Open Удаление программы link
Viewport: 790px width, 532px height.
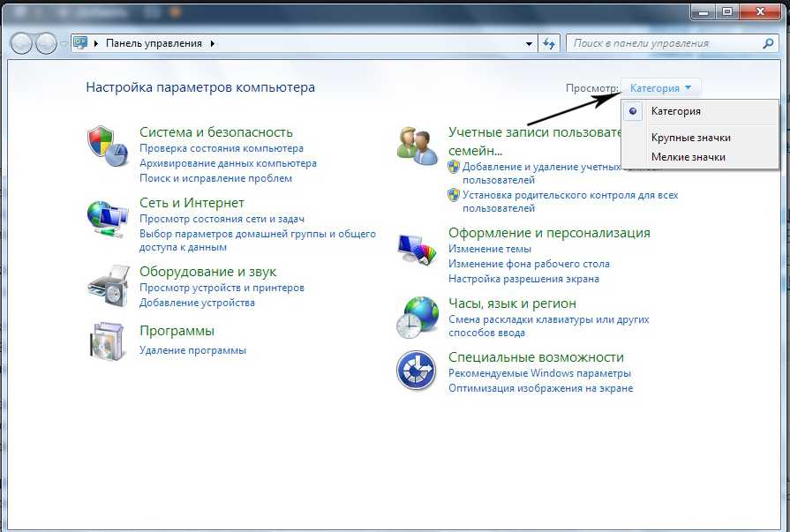pos(192,350)
